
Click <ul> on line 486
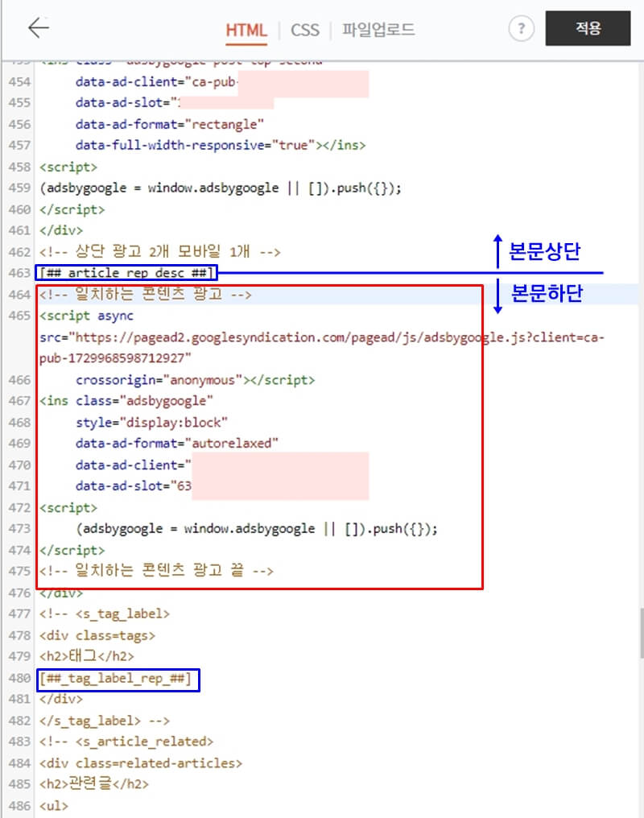pyautogui.click(x=54, y=806)
